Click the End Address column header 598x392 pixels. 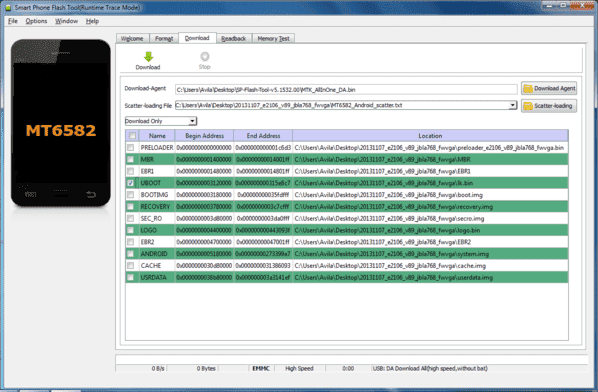click(263, 136)
